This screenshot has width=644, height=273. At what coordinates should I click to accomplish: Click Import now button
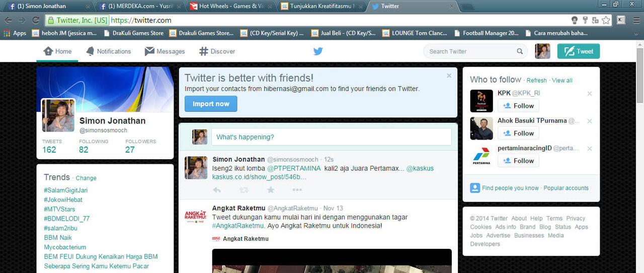[x=211, y=104]
